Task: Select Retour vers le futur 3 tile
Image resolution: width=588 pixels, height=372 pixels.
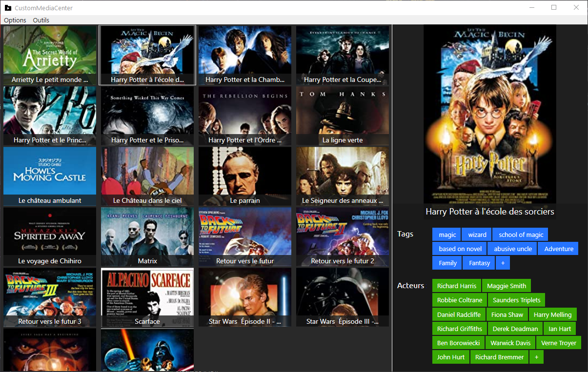Action: pos(50,297)
